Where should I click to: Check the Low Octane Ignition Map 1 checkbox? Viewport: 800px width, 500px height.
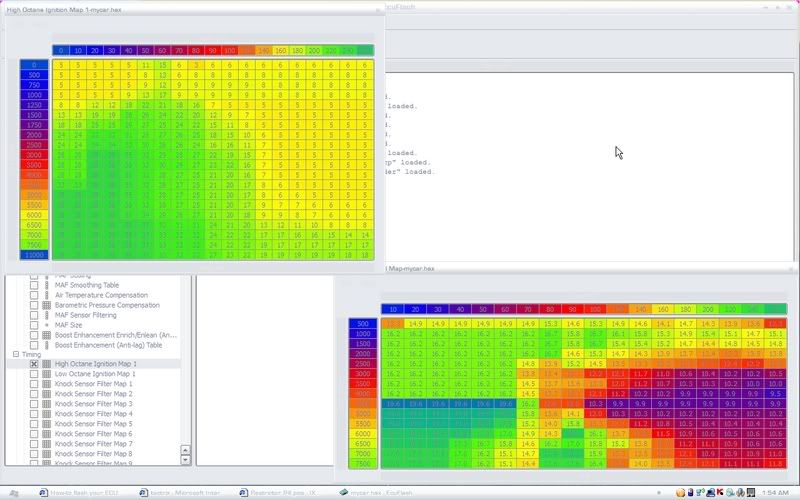coord(34,374)
